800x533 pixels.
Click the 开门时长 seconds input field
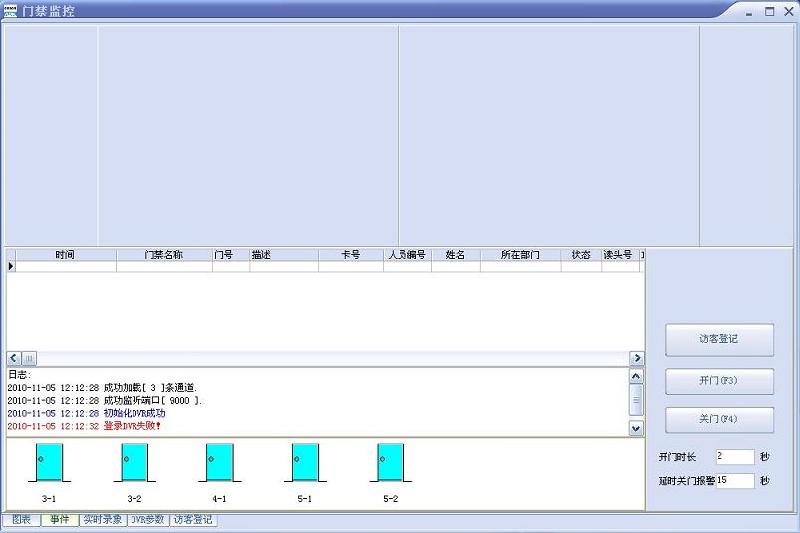pos(734,457)
